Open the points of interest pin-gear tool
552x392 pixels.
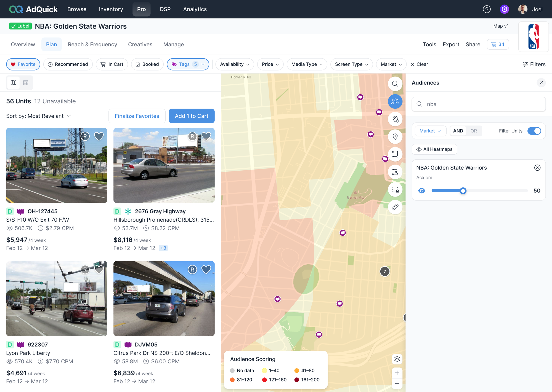(395, 119)
